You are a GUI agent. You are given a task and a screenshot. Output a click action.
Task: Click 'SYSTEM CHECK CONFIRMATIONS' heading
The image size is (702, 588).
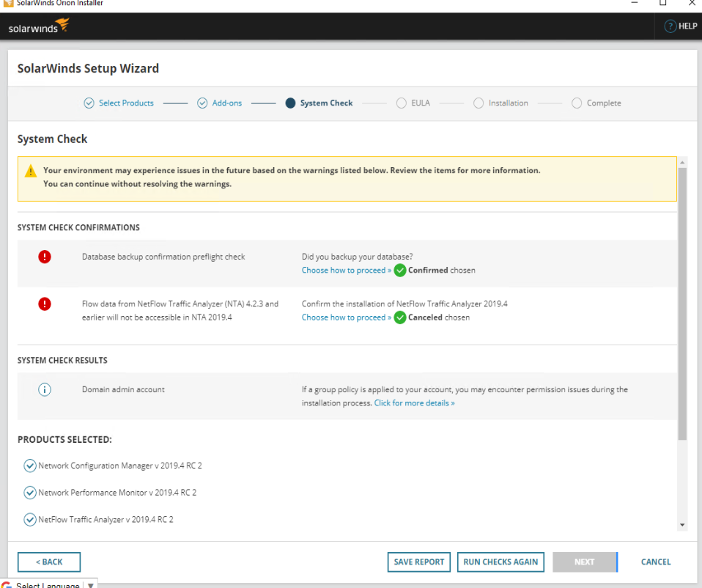pyautogui.click(x=78, y=227)
